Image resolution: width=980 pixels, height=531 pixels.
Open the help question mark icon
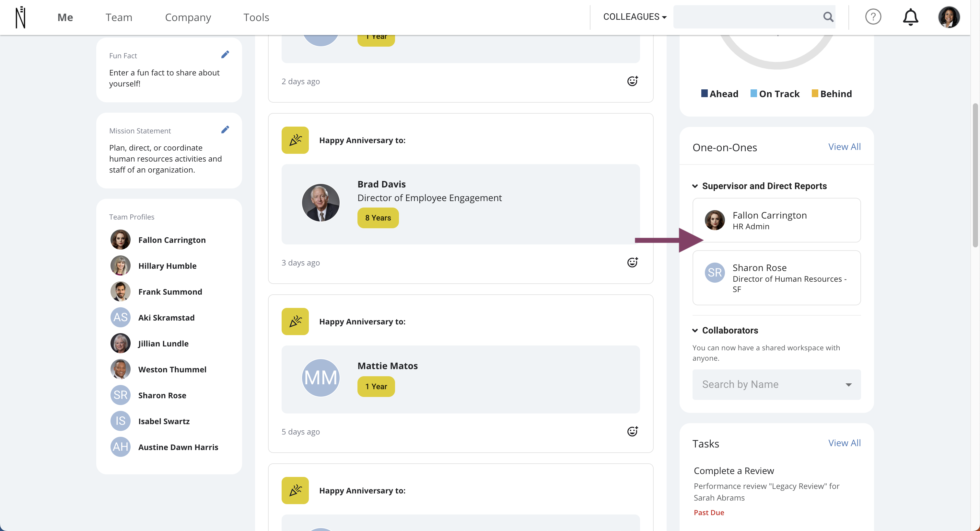[x=873, y=17]
